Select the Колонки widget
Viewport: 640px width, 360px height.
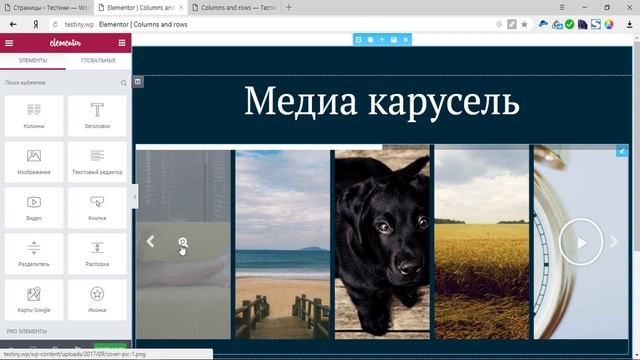tap(34, 116)
